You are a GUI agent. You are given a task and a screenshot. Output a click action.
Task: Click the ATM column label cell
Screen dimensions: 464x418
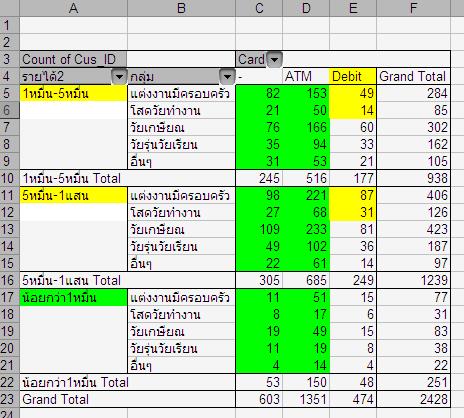tap(306, 77)
